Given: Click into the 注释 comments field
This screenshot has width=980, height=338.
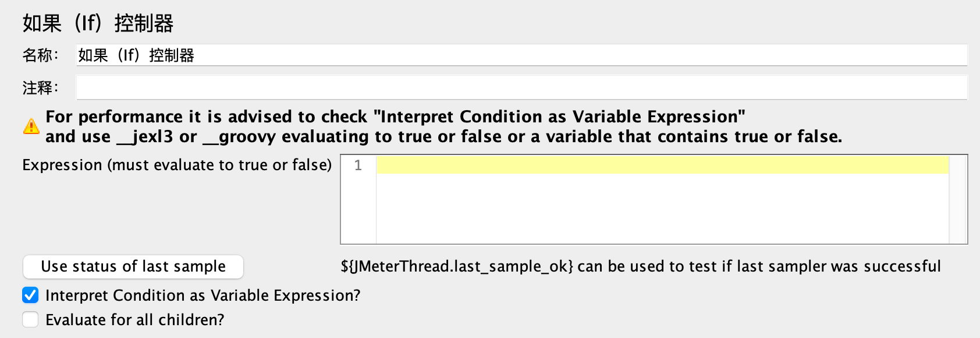Looking at the screenshot, I should click(521, 88).
